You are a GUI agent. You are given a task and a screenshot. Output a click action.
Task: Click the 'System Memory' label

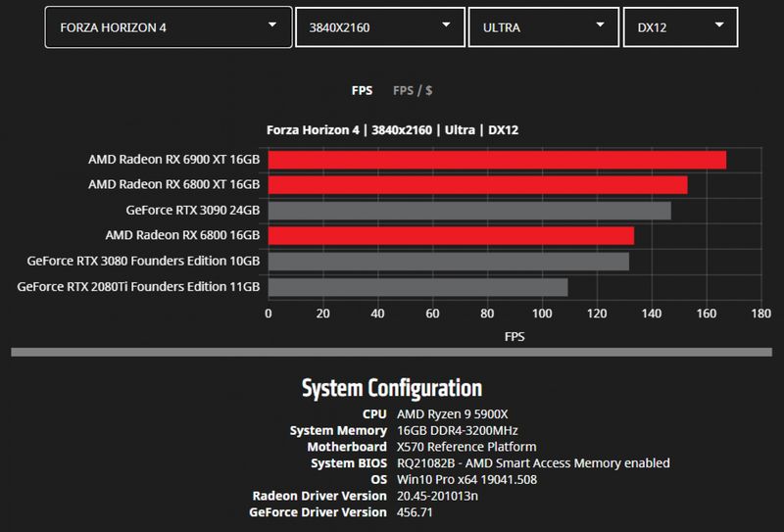coord(338,430)
